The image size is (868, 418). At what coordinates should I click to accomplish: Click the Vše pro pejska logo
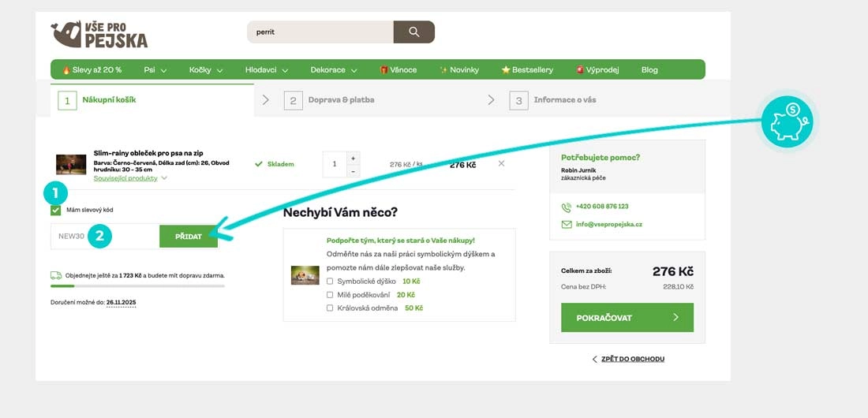(x=99, y=34)
